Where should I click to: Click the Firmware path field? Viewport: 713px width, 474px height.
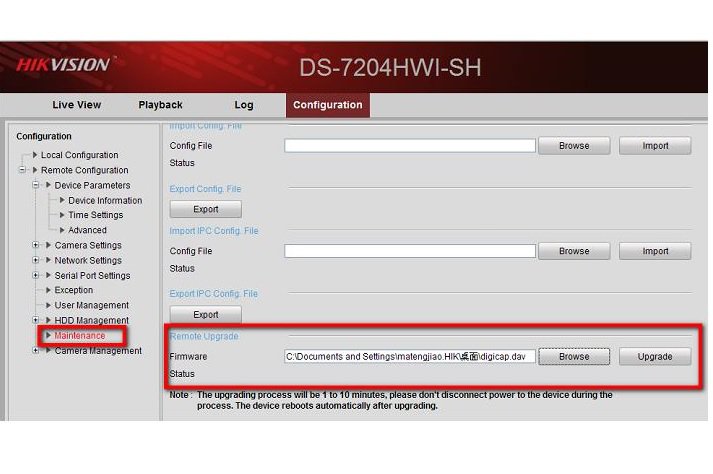[x=410, y=356]
